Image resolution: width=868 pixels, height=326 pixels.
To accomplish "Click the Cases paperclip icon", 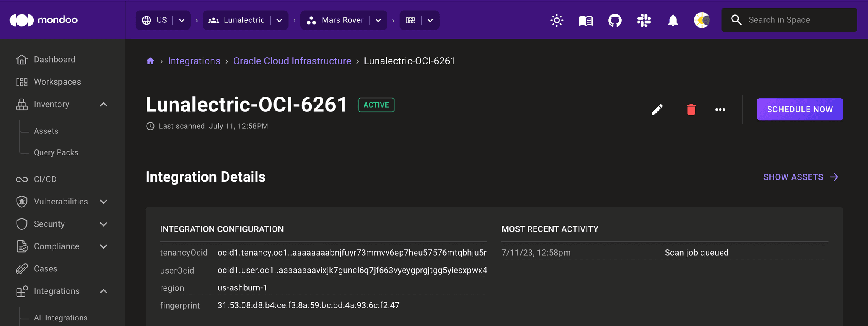I will coord(22,269).
